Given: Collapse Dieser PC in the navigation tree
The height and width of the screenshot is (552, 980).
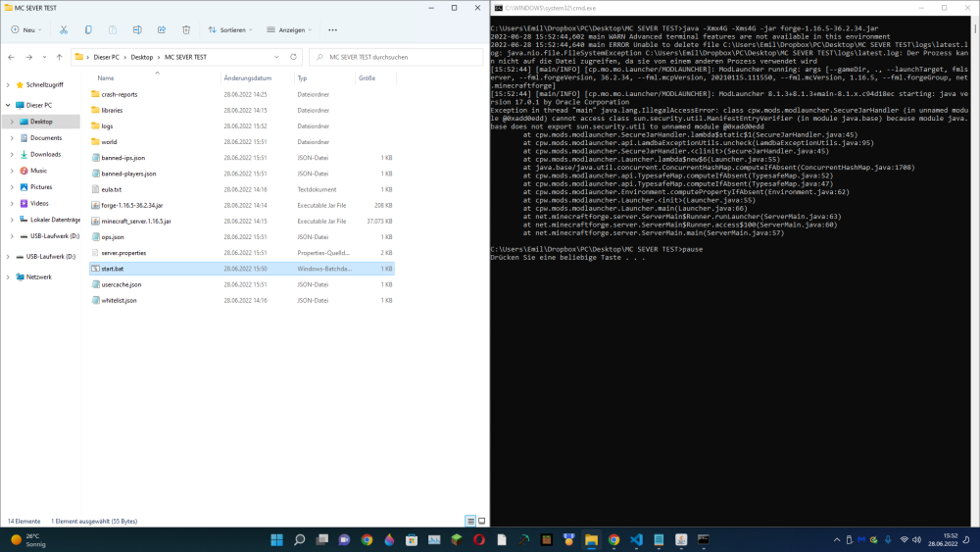Looking at the screenshot, I should tap(8, 105).
